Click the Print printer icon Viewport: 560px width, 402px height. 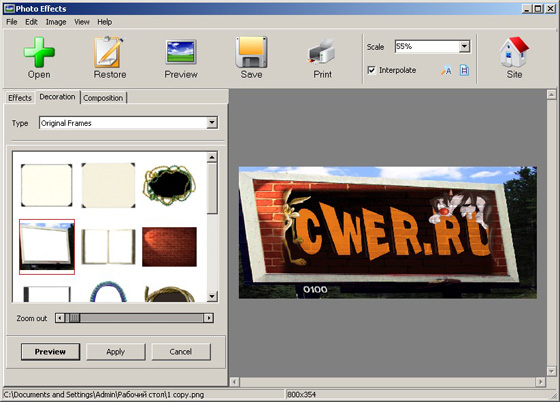coord(322,52)
